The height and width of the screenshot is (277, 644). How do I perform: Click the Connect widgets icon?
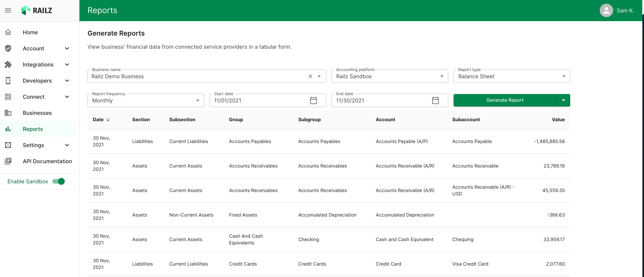[x=8, y=97]
